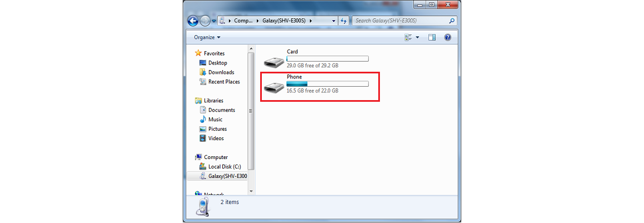Image resolution: width=644 pixels, height=223 pixels.
Task: Open recent pages dropdown beside navigation arrows
Action: tap(214, 21)
